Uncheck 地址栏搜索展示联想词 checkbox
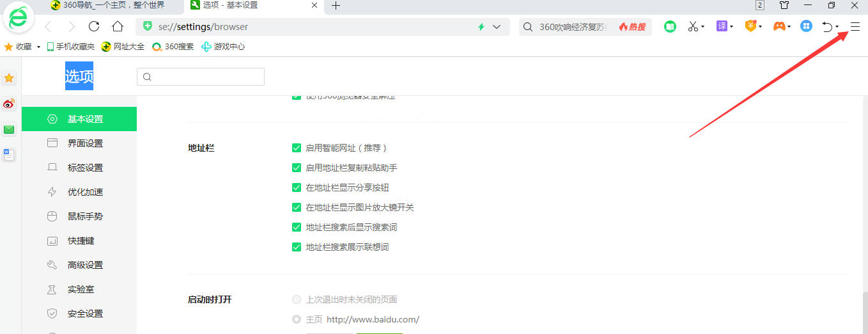868x334 pixels. pyautogui.click(x=297, y=247)
